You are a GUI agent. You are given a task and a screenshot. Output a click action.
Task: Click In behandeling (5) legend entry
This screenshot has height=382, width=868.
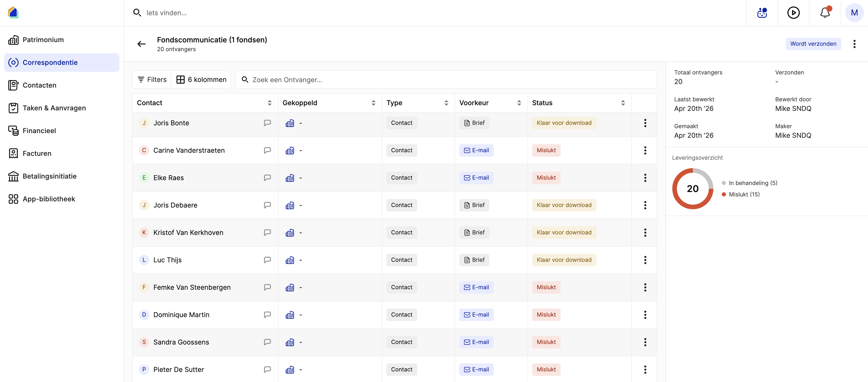[749, 183]
